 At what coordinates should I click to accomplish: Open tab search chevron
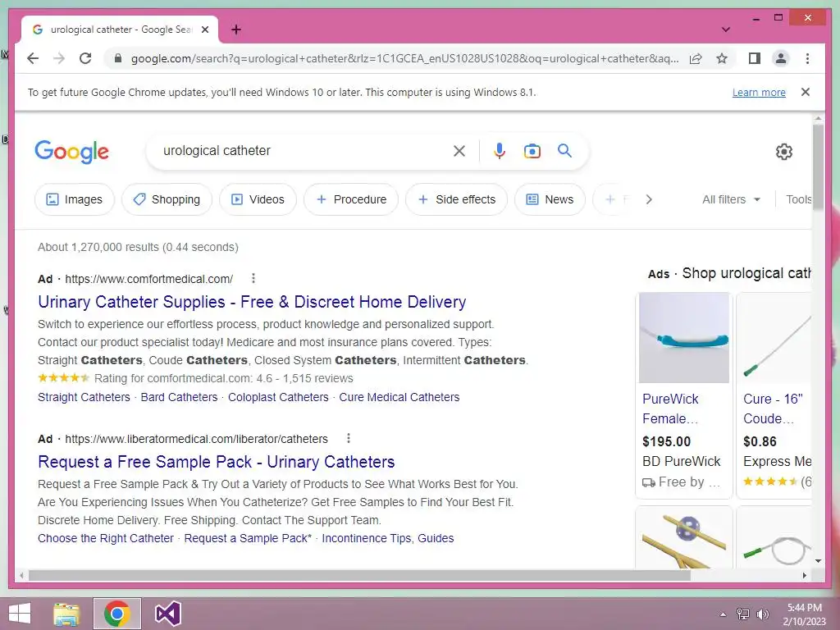(x=725, y=30)
